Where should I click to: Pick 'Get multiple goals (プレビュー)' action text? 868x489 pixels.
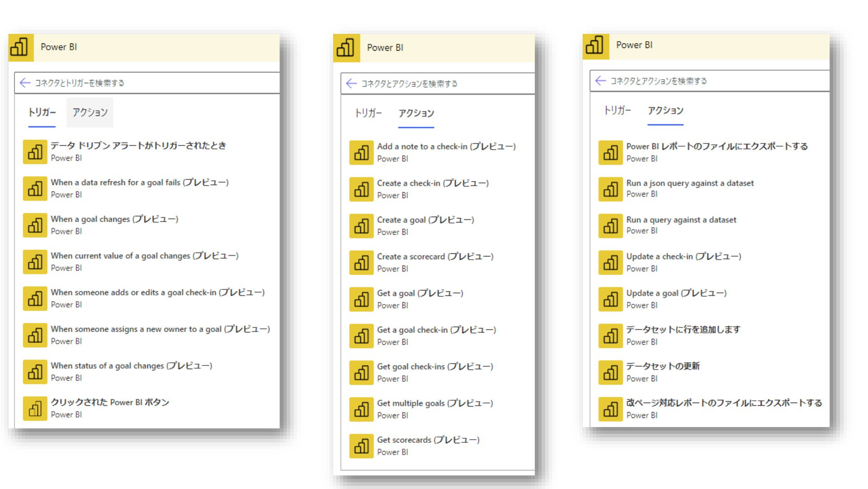coord(435,403)
